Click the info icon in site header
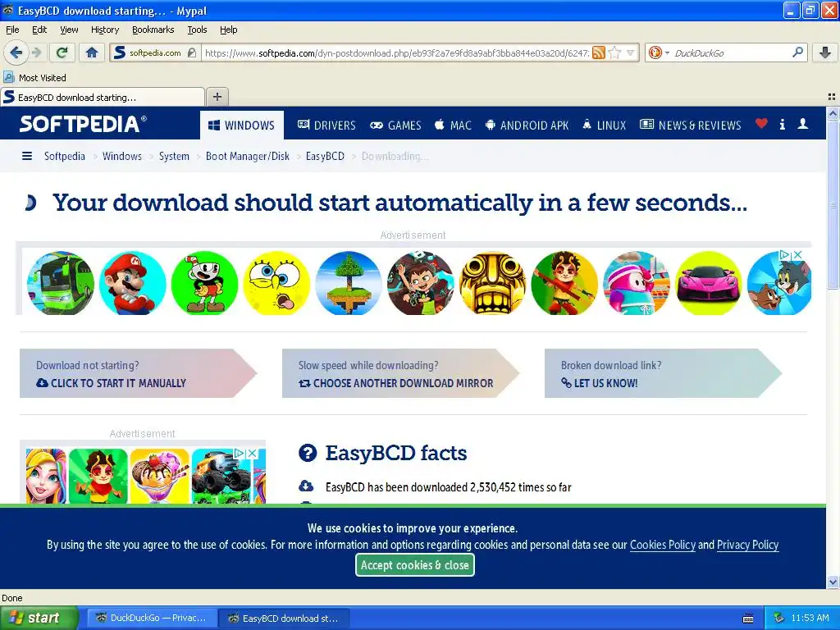This screenshot has height=630, width=840. pyautogui.click(x=782, y=125)
